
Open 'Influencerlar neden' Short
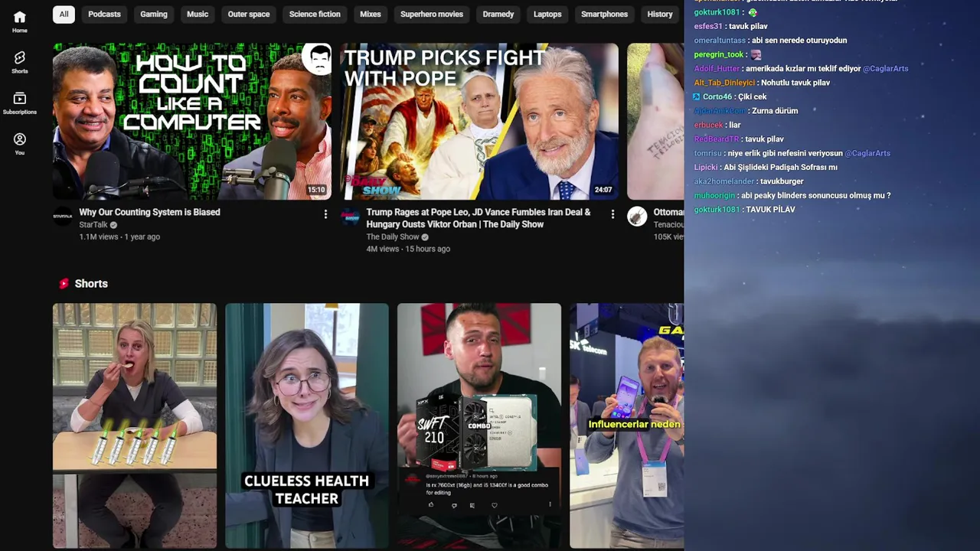pyautogui.click(x=627, y=425)
